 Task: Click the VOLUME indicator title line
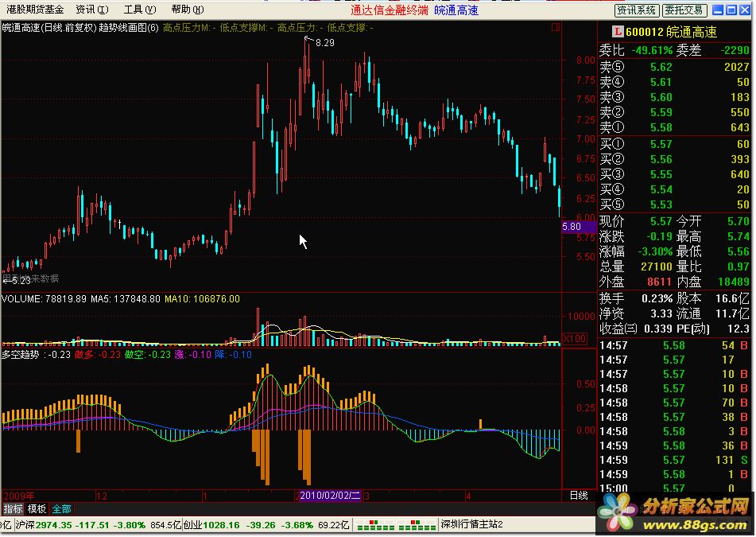(x=121, y=299)
